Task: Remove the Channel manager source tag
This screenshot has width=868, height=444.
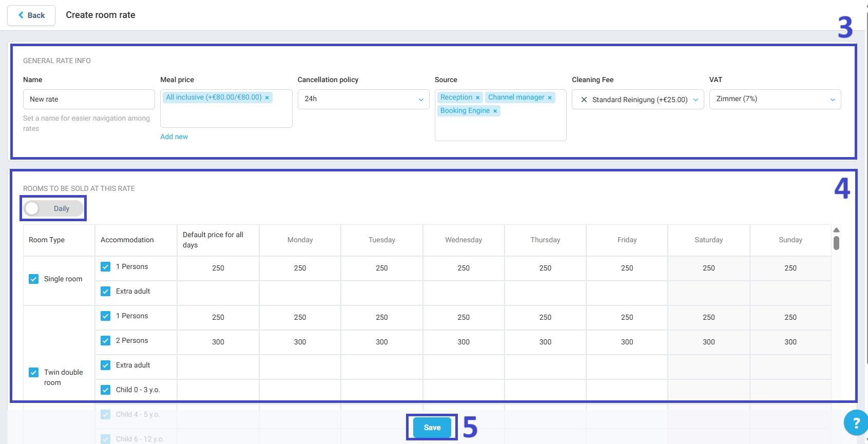Action: click(550, 98)
